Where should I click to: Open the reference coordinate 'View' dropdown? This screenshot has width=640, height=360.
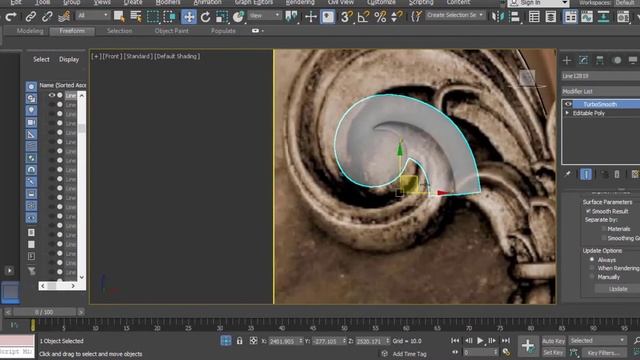264,16
